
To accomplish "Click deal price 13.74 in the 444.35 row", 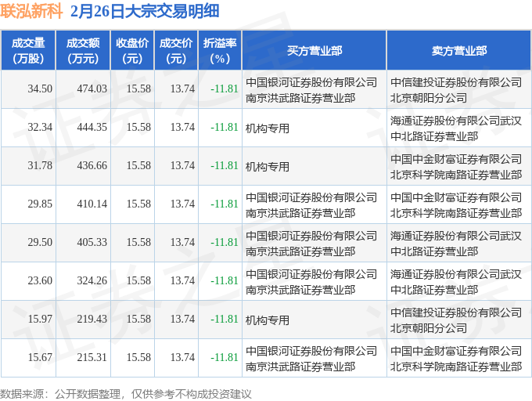I will (x=182, y=128).
